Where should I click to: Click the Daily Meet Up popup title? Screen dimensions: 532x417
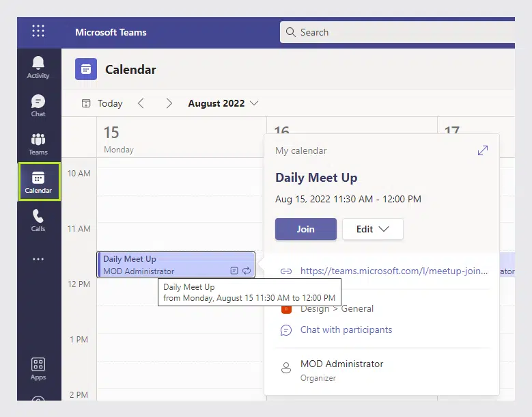tap(316, 178)
